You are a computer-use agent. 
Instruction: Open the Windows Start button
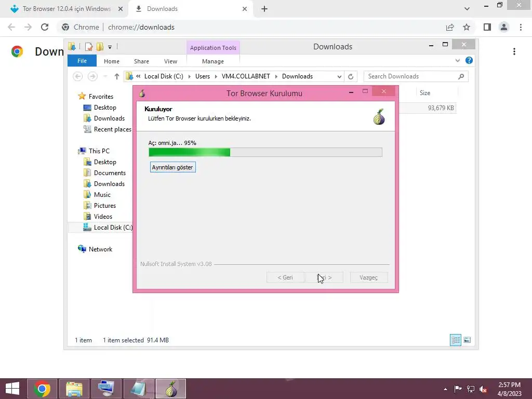tap(12, 389)
